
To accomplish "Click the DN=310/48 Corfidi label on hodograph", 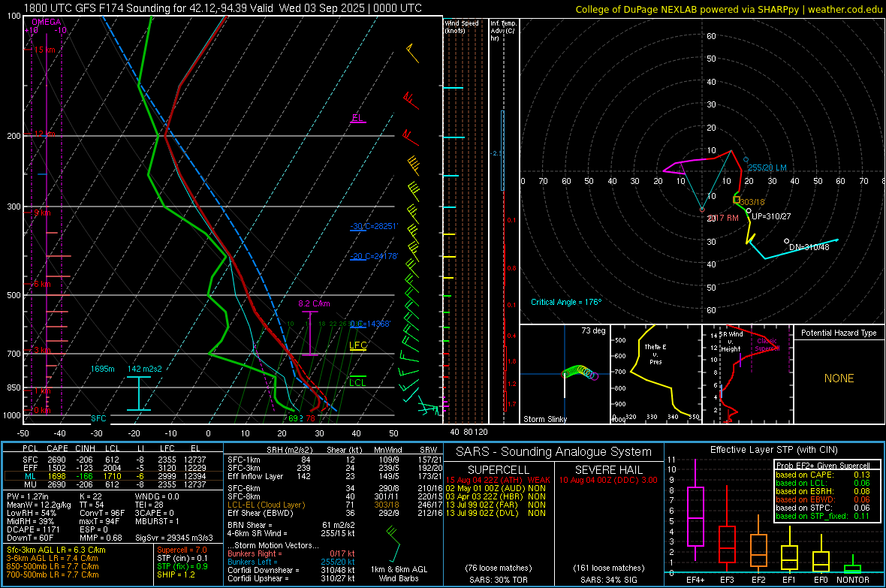I will [x=809, y=247].
